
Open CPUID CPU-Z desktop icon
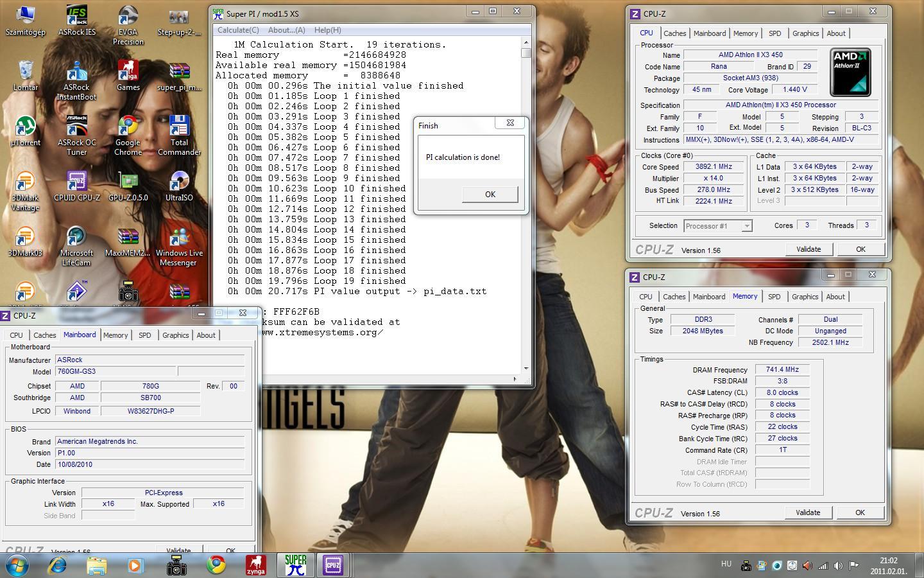76,186
